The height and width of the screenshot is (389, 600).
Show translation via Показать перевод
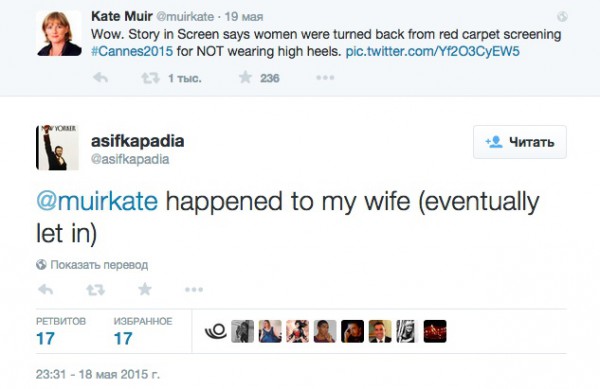pyautogui.click(x=92, y=265)
